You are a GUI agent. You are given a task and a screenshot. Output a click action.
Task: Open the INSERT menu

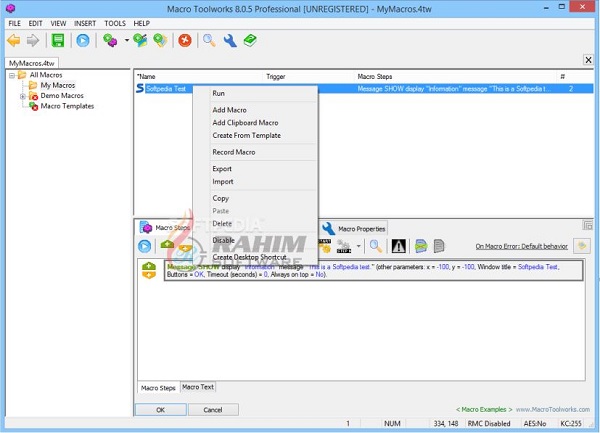(85, 23)
